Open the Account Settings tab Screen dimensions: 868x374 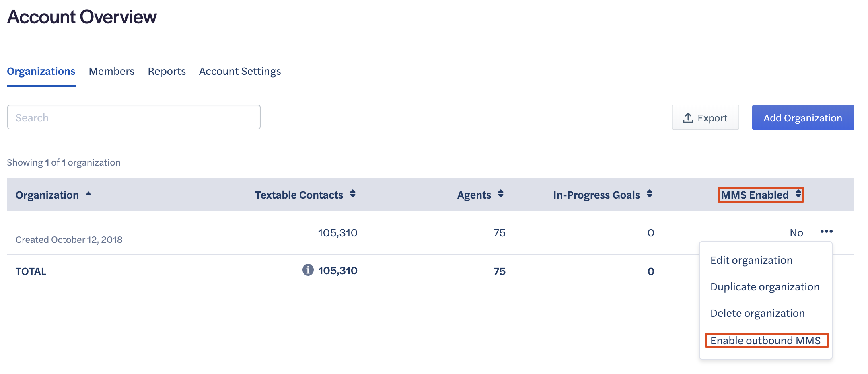[x=240, y=71]
